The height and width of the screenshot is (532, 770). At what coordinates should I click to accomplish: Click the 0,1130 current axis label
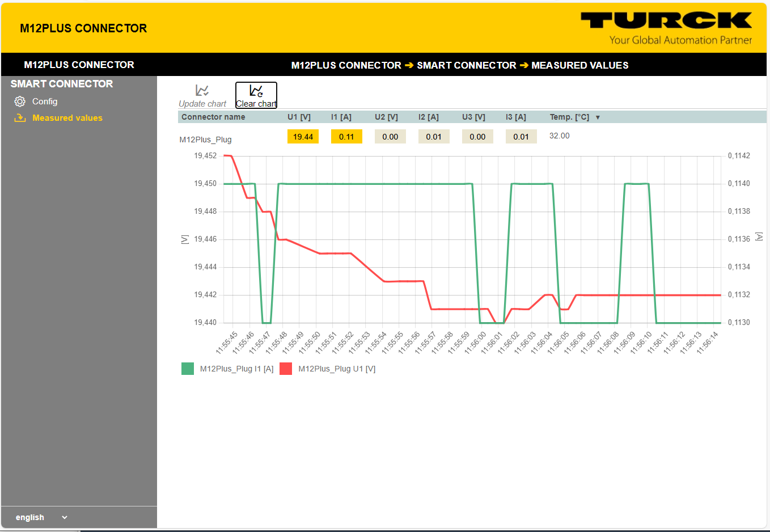[739, 322]
